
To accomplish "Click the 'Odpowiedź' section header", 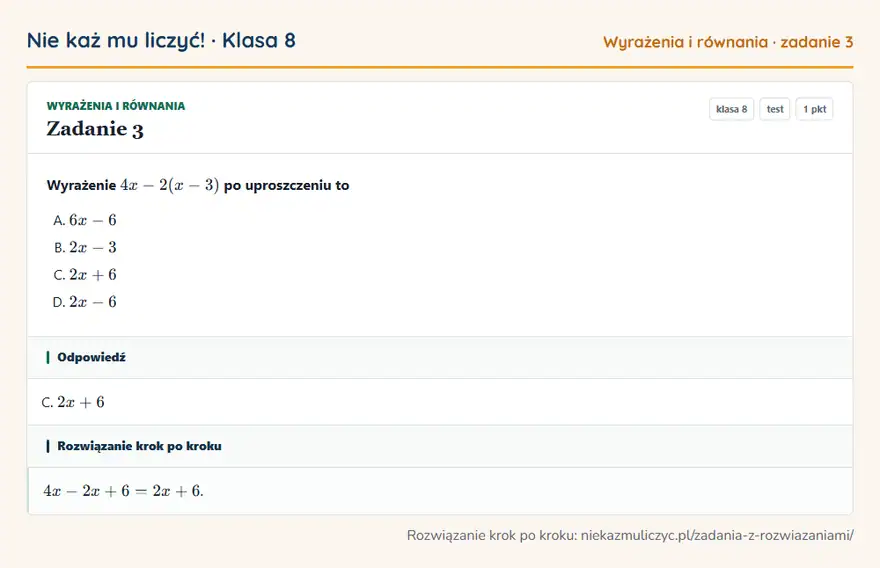I will tap(440, 358).
